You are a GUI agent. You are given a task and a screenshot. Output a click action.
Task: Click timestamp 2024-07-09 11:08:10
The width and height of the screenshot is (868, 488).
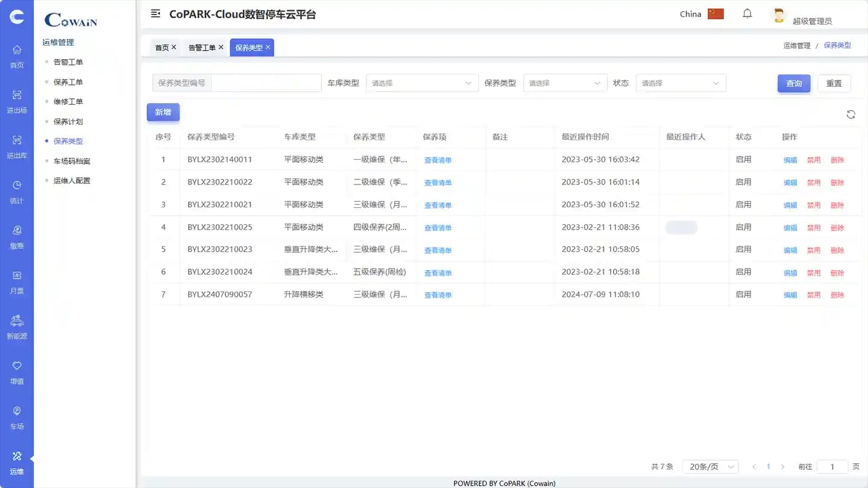pos(600,295)
